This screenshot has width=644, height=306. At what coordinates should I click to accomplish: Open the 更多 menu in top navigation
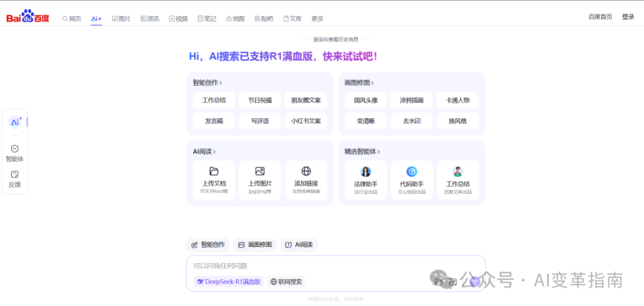coord(317,19)
